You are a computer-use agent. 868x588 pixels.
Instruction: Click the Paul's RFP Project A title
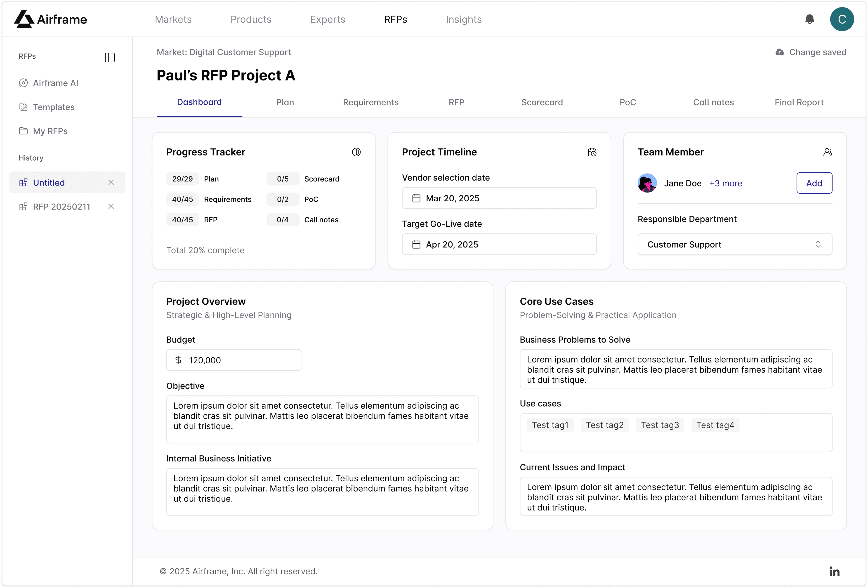(x=226, y=75)
